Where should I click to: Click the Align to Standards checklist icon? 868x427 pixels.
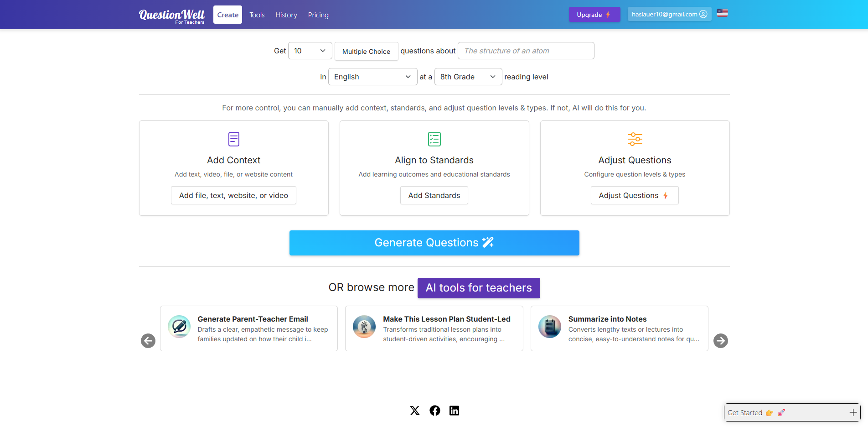[434, 139]
